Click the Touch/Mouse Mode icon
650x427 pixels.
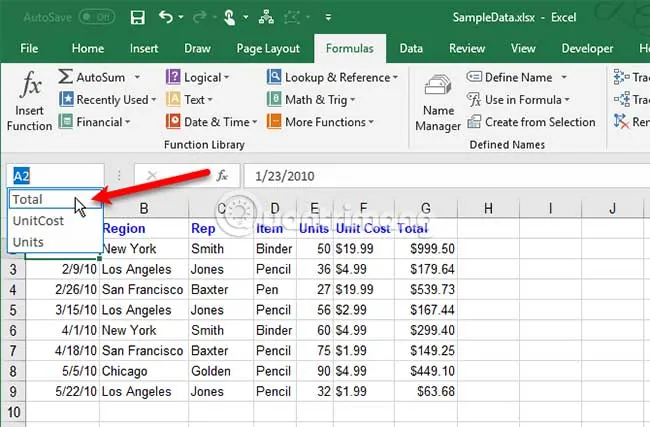pos(229,17)
